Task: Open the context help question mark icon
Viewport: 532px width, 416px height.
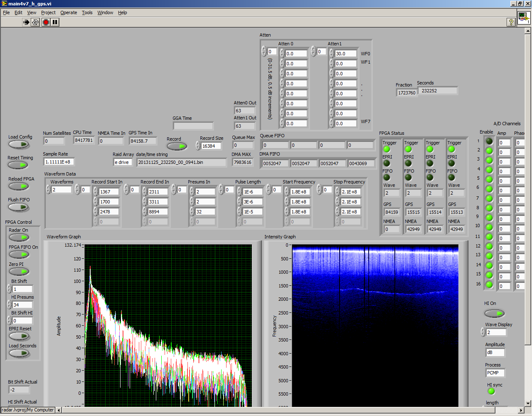Action: tap(511, 22)
